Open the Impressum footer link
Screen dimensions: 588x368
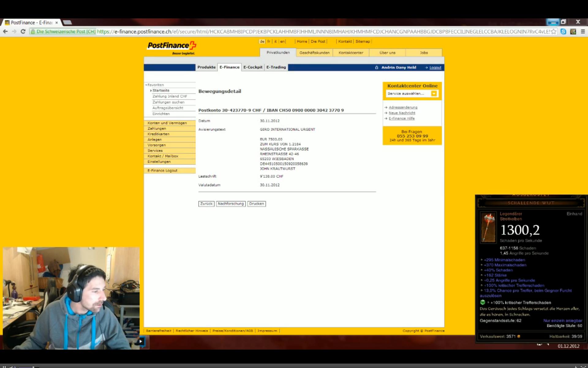coord(267,331)
